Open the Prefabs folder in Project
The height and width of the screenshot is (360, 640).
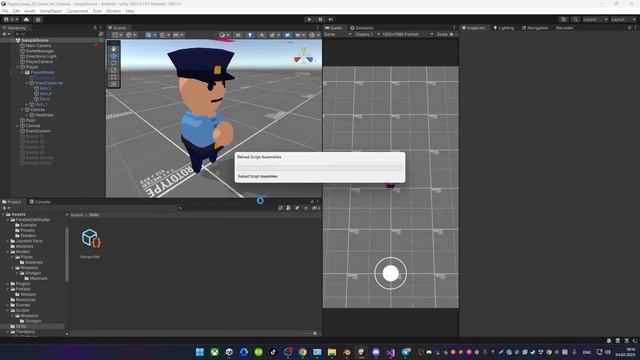[x=23, y=289]
